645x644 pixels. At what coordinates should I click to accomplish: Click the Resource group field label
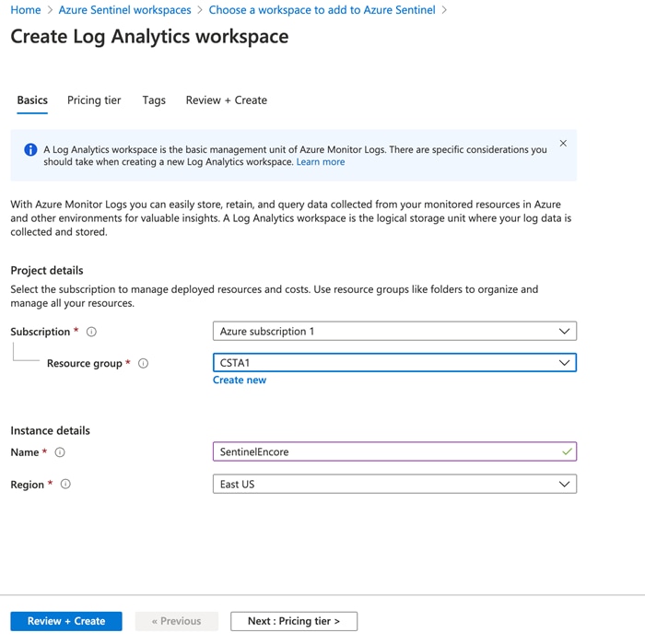pyautogui.click(x=85, y=364)
